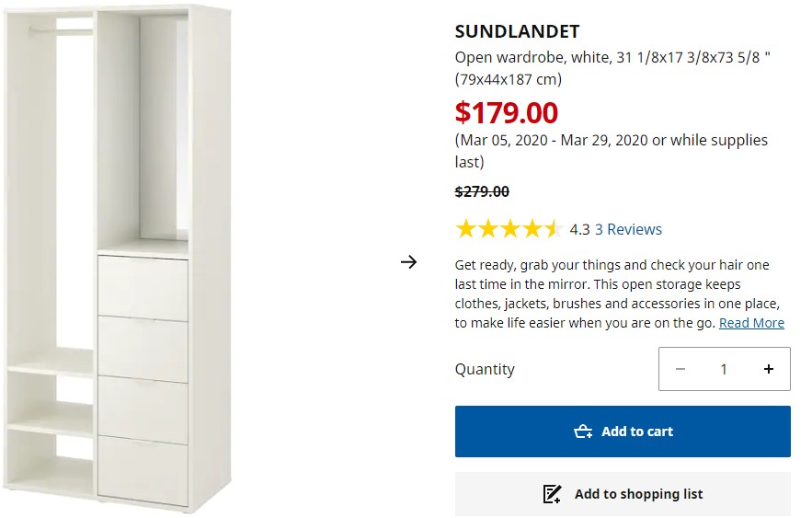Click the crossed-out $279.00 price
The width and height of the screenshot is (812, 518).
tap(482, 191)
